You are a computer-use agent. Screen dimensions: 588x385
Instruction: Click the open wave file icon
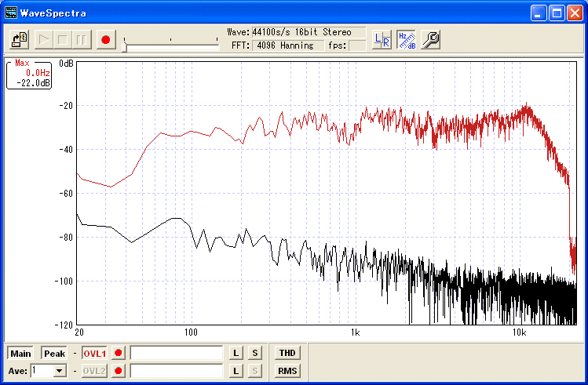[20, 39]
